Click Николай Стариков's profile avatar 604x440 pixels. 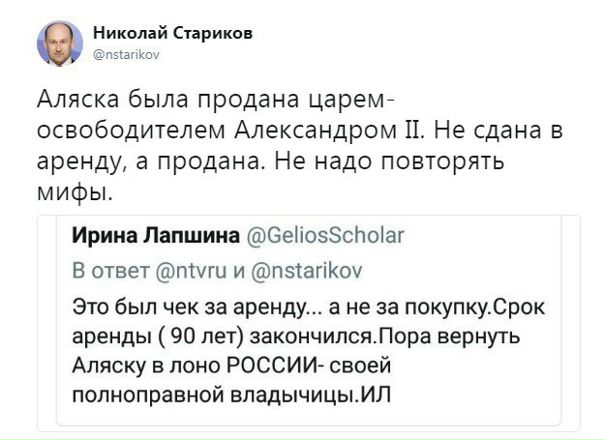[60, 42]
